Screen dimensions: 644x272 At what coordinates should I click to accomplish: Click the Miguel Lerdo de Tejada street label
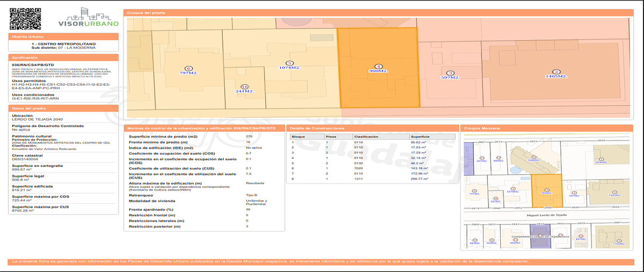coord(546,215)
